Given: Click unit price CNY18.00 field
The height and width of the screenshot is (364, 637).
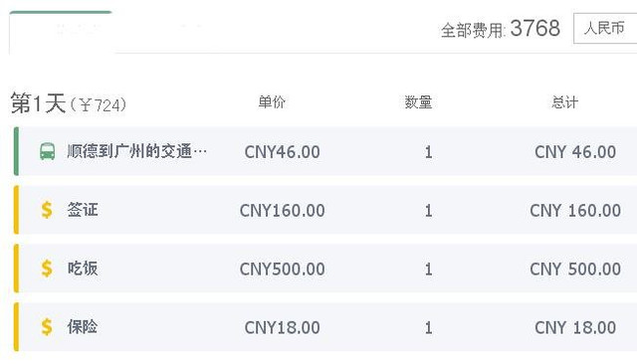Looking at the screenshot, I should [x=282, y=327].
